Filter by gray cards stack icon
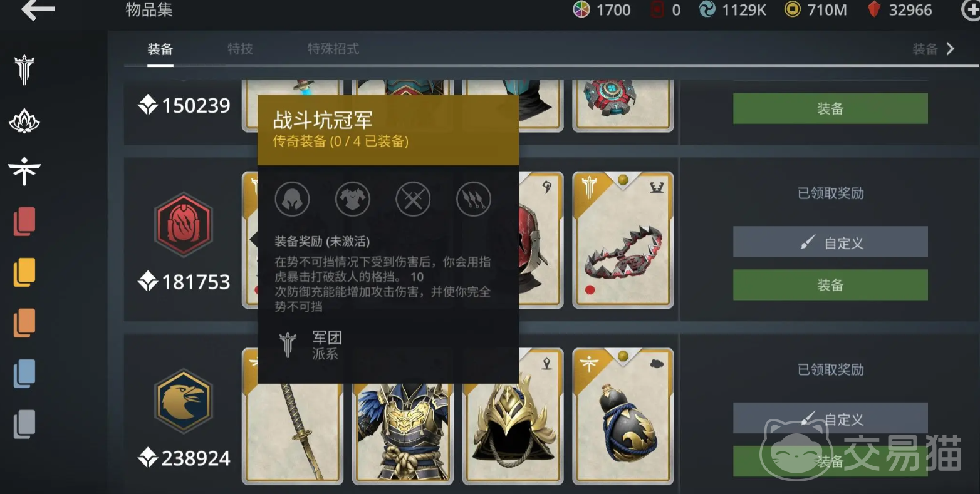 (24, 425)
